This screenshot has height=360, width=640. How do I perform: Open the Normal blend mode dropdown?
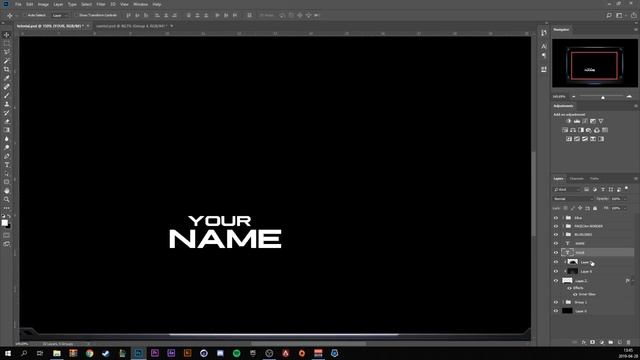click(573, 199)
